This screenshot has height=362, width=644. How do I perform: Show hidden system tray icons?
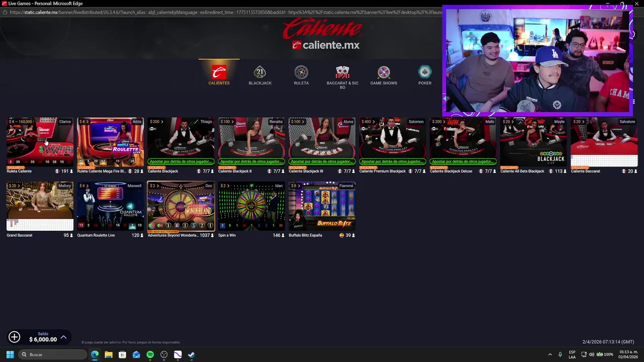click(x=550, y=354)
